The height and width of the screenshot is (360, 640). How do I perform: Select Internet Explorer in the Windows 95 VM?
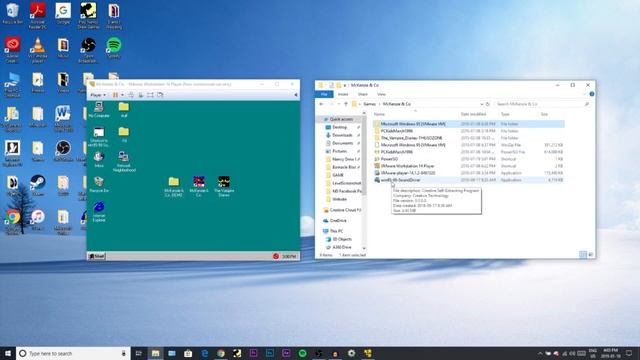pyautogui.click(x=99, y=212)
